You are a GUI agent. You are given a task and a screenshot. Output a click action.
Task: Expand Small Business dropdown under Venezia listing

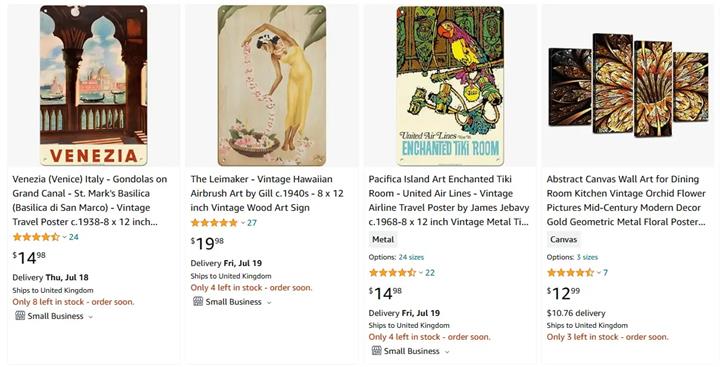pyautogui.click(x=90, y=317)
